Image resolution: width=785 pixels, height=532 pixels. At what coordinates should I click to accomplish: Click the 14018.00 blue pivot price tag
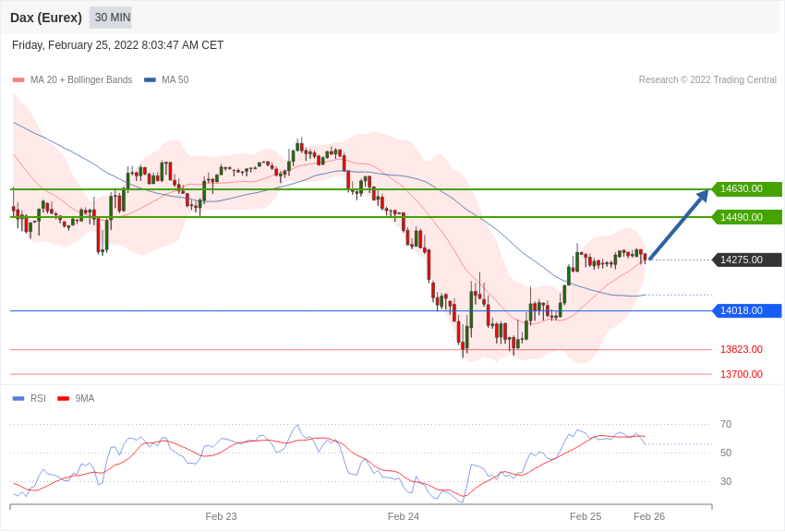coord(746,310)
